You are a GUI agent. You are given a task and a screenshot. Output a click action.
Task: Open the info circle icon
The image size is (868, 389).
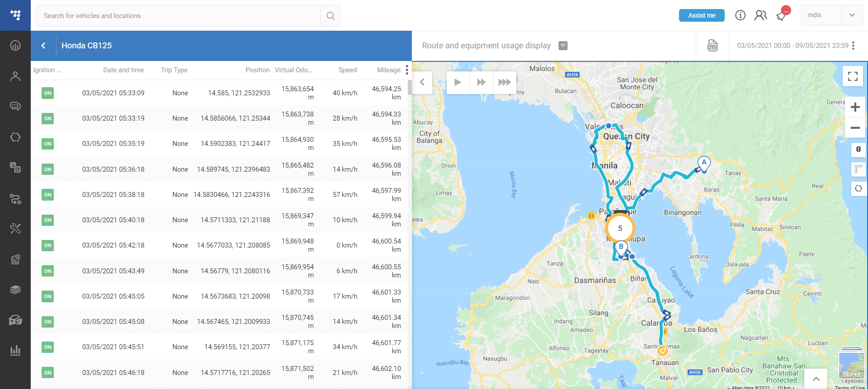point(740,15)
